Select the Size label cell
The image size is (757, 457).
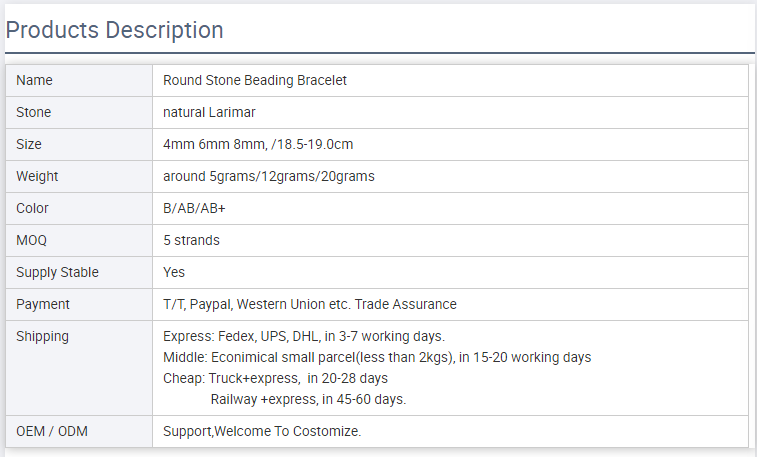(29, 144)
